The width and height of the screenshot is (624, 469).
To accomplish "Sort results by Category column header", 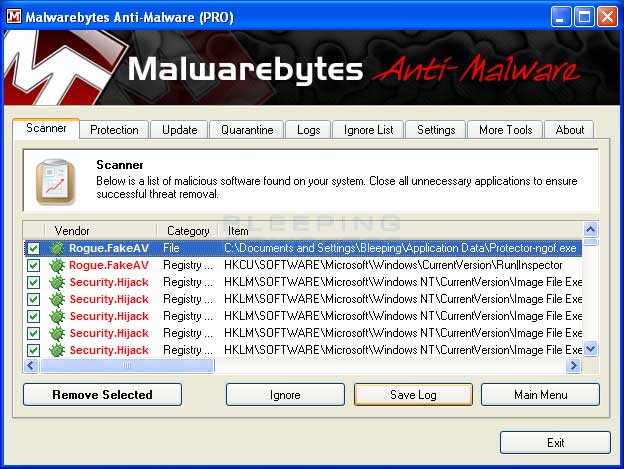I will 188,231.
